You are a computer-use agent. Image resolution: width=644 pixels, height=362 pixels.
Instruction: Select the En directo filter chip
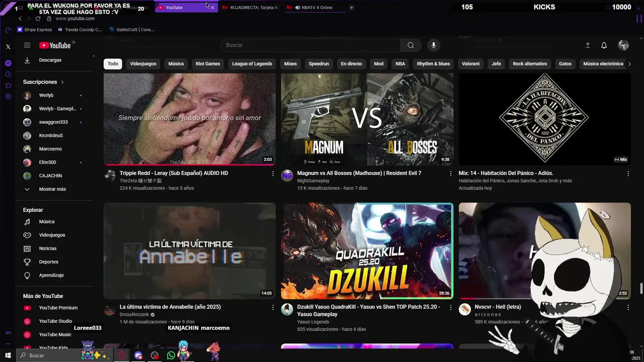coord(351,64)
